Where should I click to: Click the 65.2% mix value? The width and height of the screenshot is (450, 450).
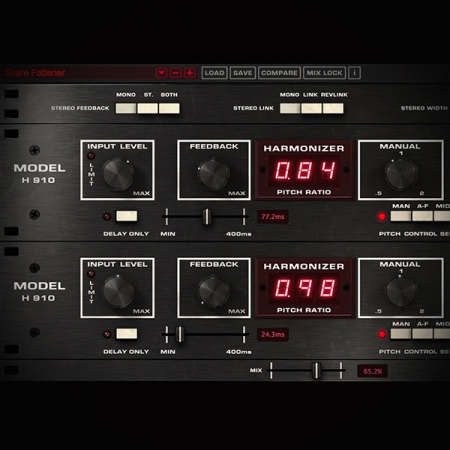click(x=372, y=371)
